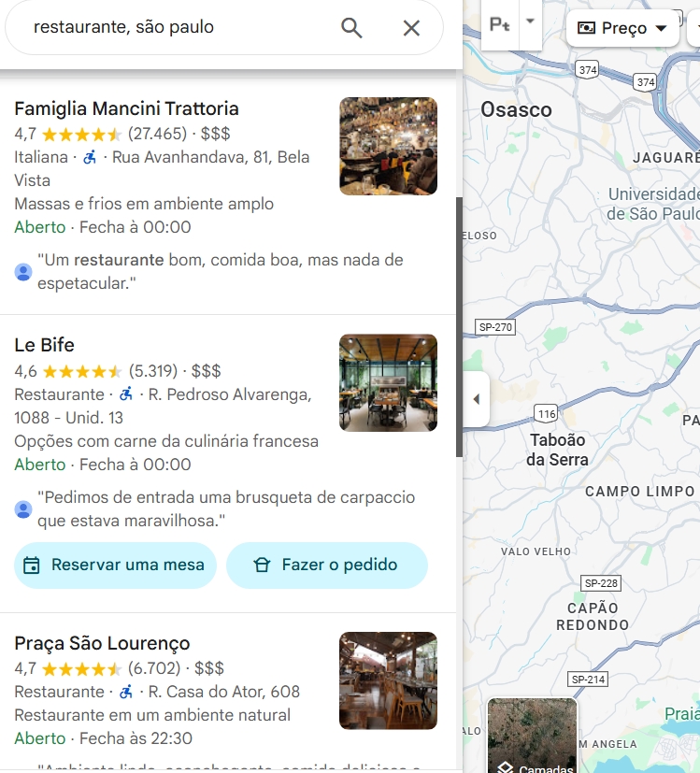Image resolution: width=700 pixels, height=773 pixels.
Task: Open Famiglia Mancini Trattoria listing
Action: tap(126, 107)
